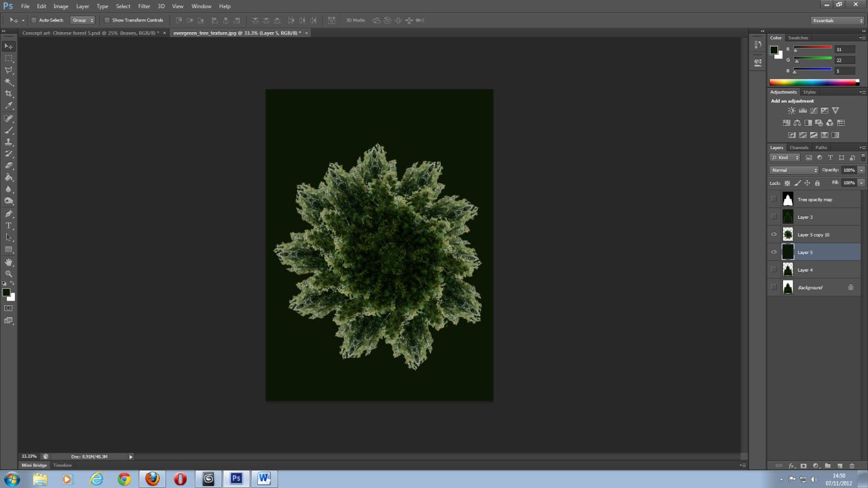Viewport: 868px width, 488px height.
Task: Delete the current layer via trash icon
Action: coord(852,466)
